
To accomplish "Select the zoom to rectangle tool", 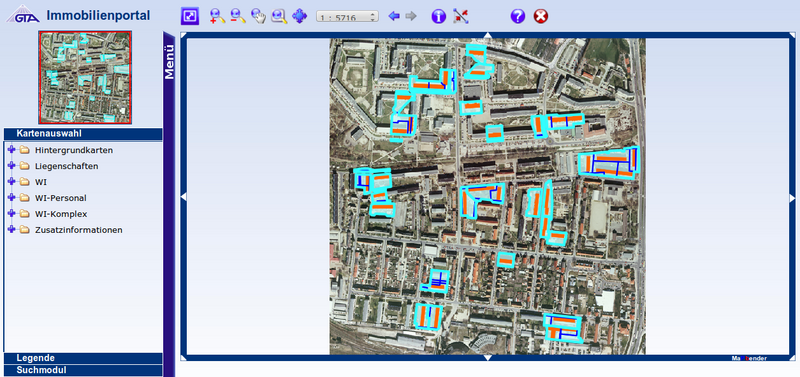I will [x=279, y=16].
